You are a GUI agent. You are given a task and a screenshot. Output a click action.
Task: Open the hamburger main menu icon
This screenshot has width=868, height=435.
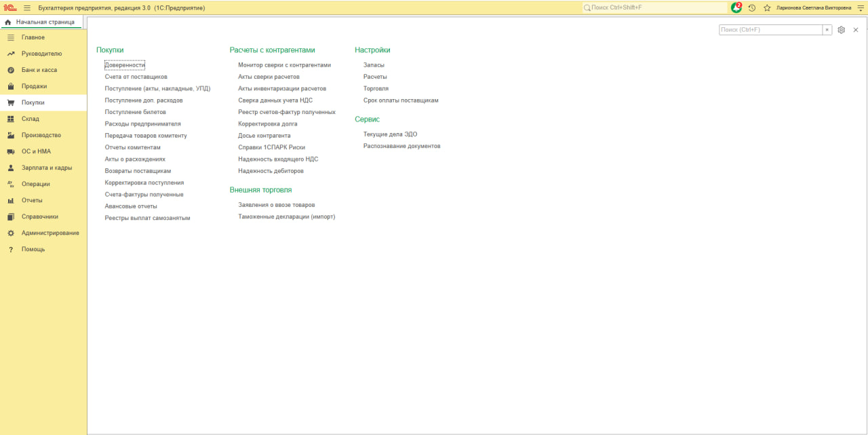[27, 7]
